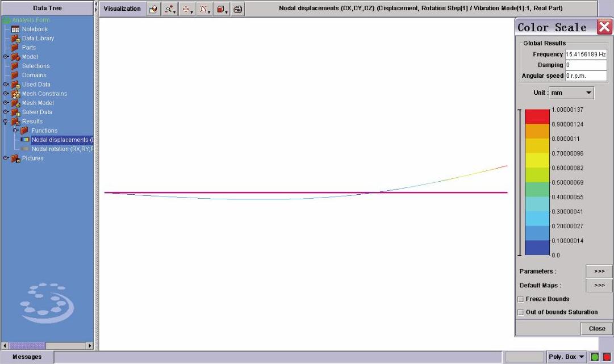Toggle Out of bounds Saturation checkbox
This screenshot has height=364, width=614.
coord(521,312)
